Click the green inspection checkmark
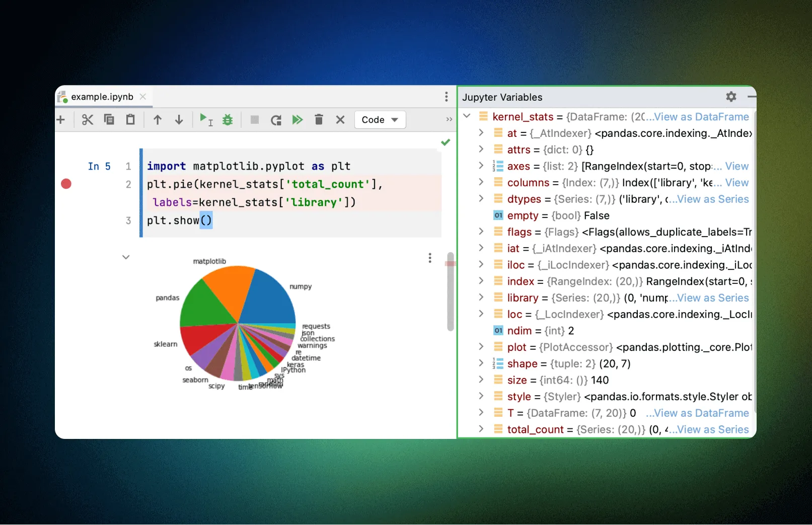 [446, 142]
